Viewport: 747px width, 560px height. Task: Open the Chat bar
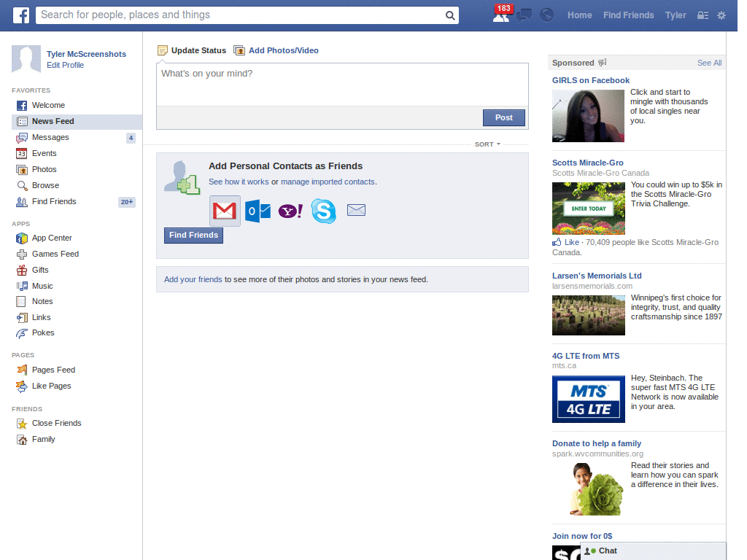tap(653, 551)
